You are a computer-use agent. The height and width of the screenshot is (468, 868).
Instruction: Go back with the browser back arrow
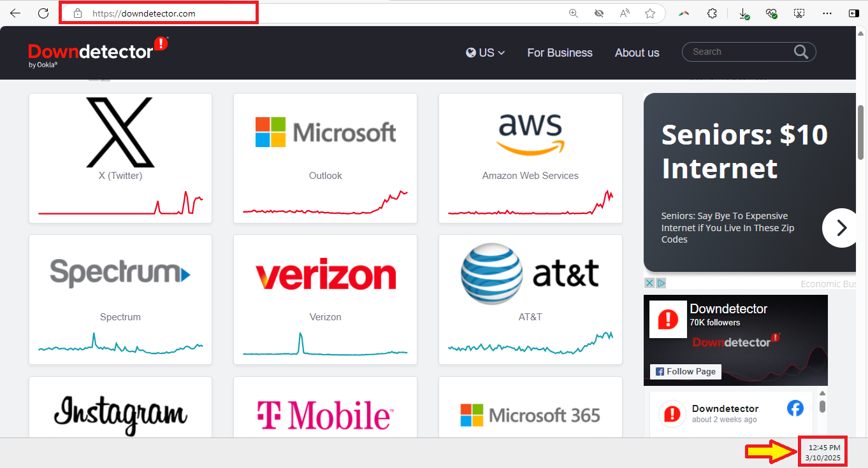(x=15, y=13)
